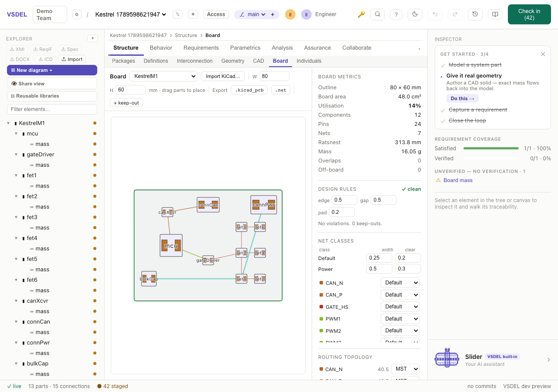Click the ReqIF import button

coord(43,49)
